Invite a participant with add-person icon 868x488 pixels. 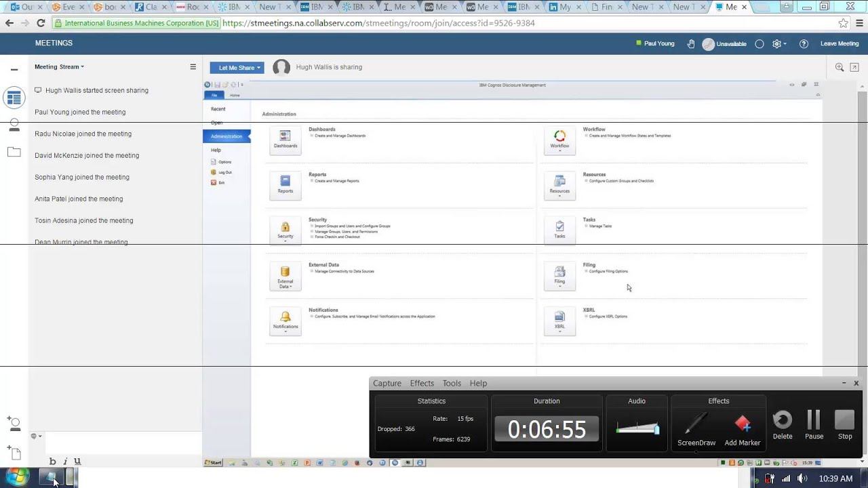[14, 424]
